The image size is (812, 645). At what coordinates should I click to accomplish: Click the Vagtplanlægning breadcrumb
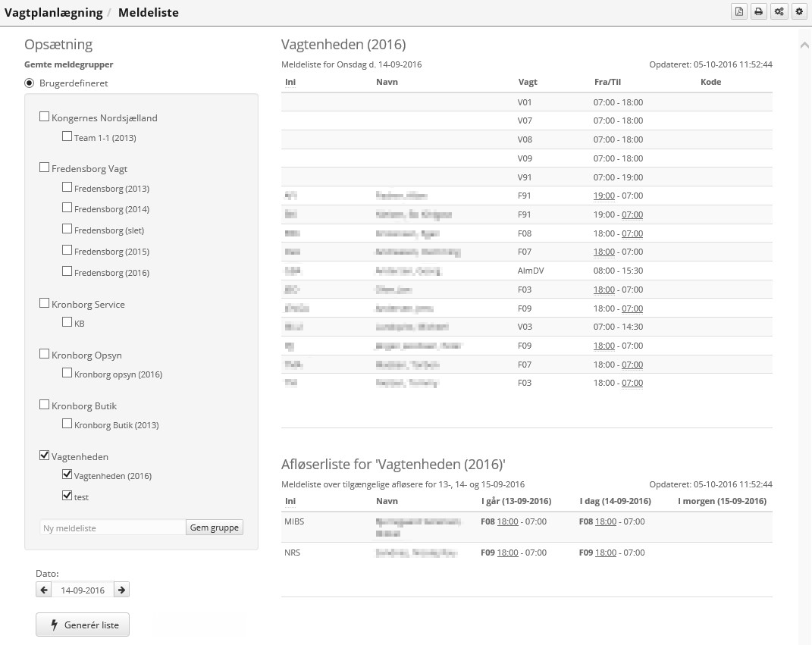tap(52, 12)
